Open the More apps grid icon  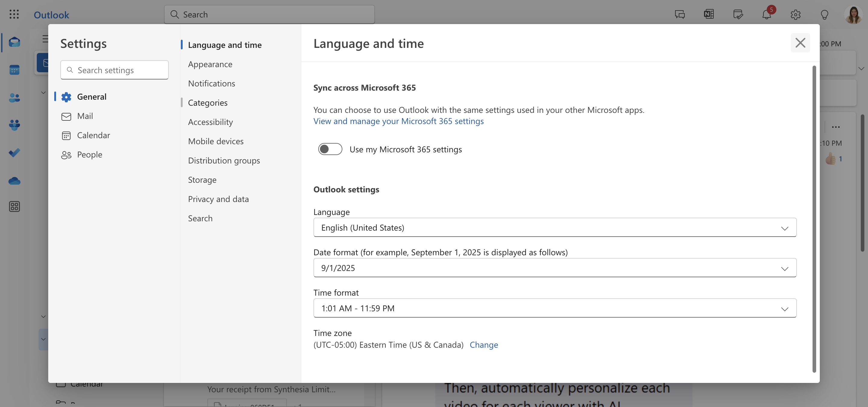[14, 207]
